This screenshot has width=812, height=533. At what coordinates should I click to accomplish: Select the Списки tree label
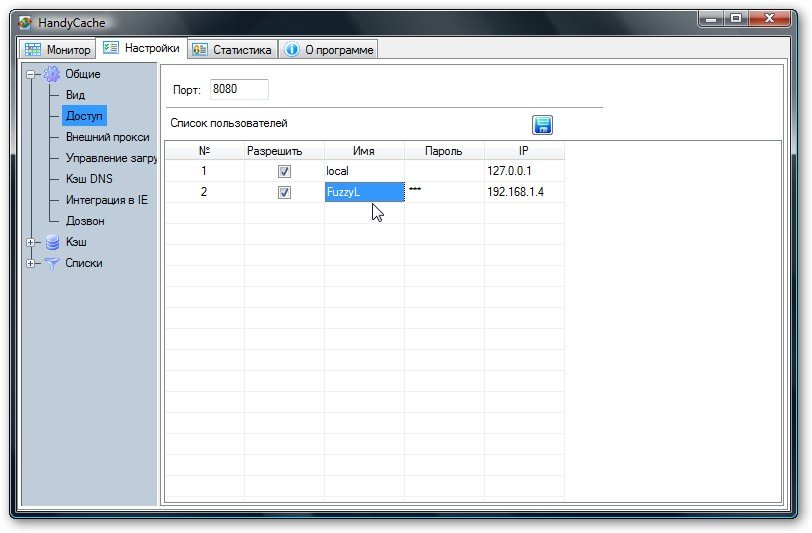click(x=84, y=263)
